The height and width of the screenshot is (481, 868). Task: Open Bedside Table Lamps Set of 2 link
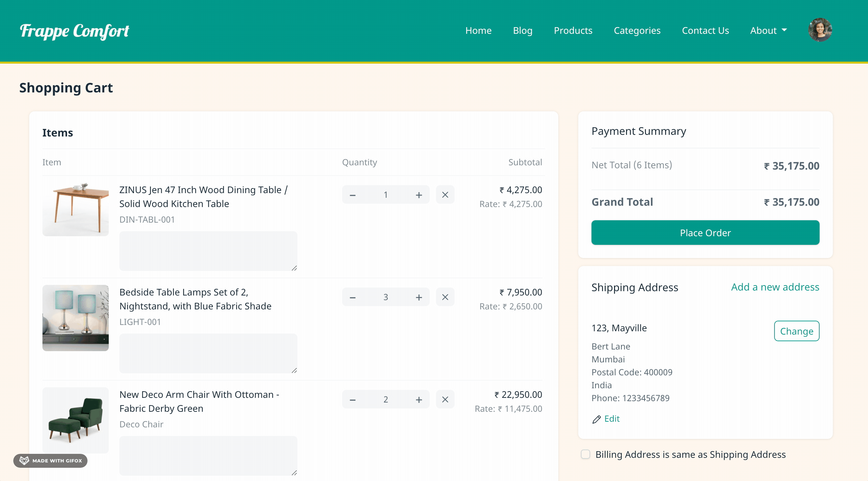pos(195,299)
